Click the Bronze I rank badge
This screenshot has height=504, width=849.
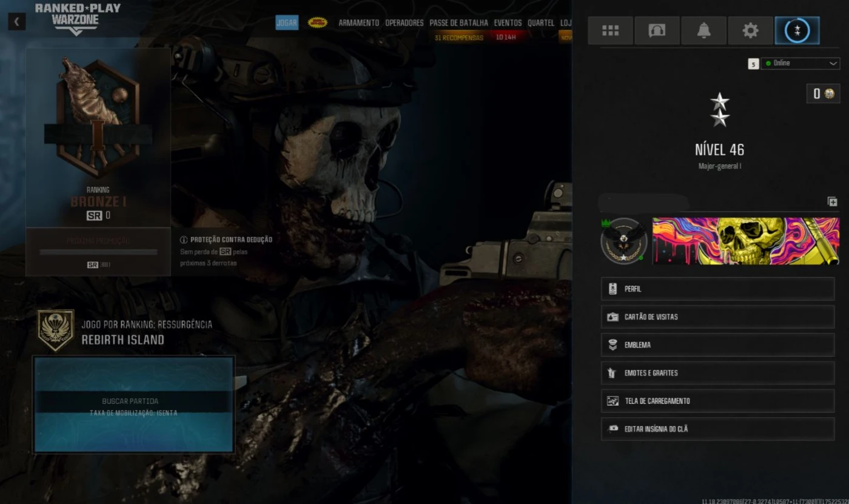(97, 116)
